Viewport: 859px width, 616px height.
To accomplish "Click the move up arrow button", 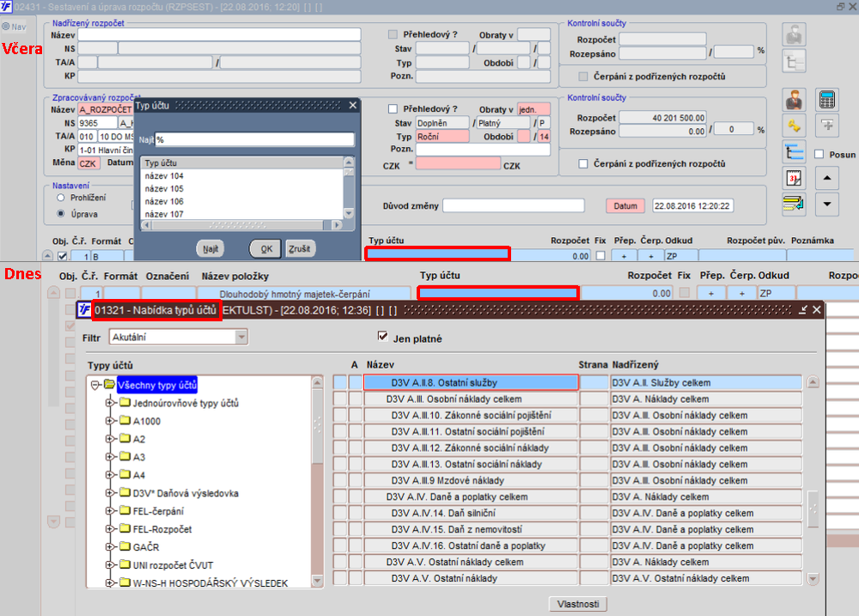I will point(826,178).
